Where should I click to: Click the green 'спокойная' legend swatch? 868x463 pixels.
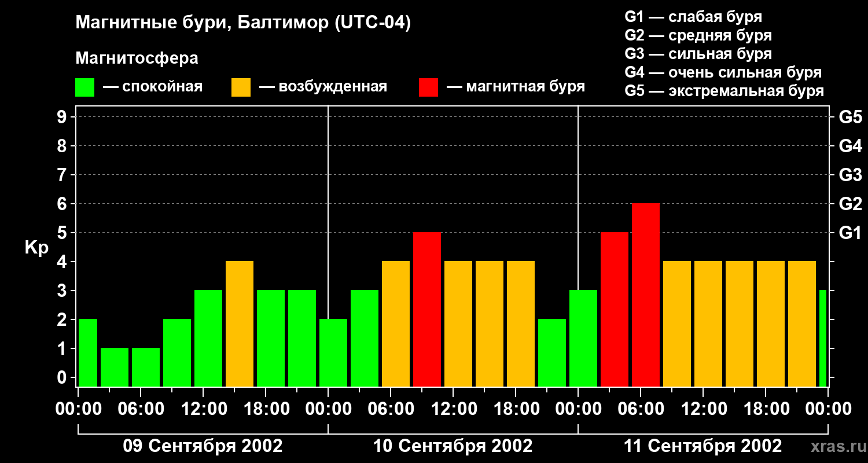[84, 87]
